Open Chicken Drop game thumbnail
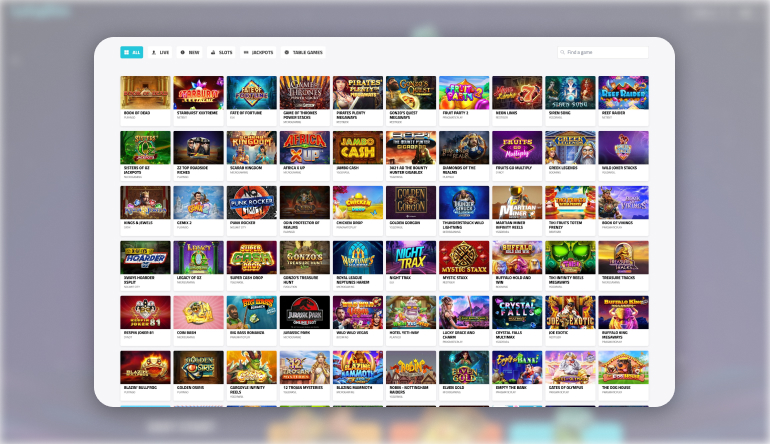 (x=358, y=202)
